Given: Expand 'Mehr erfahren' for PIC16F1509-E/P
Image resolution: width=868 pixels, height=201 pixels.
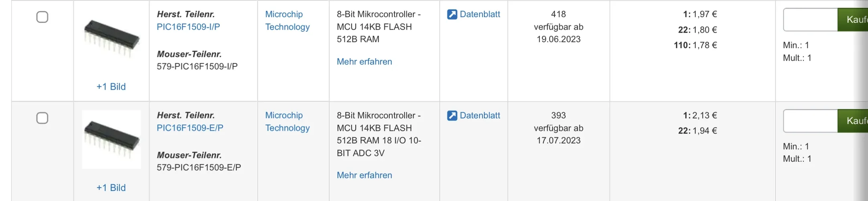Looking at the screenshot, I should tap(364, 175).
